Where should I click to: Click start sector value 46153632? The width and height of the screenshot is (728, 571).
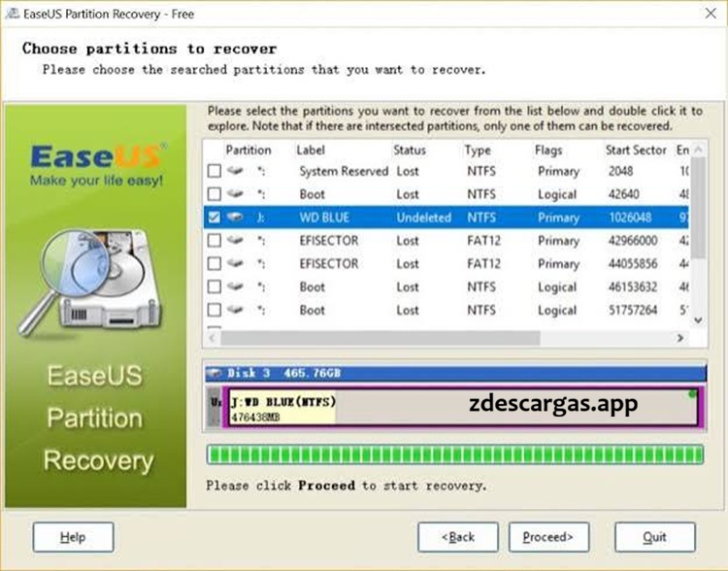[633, 286]
